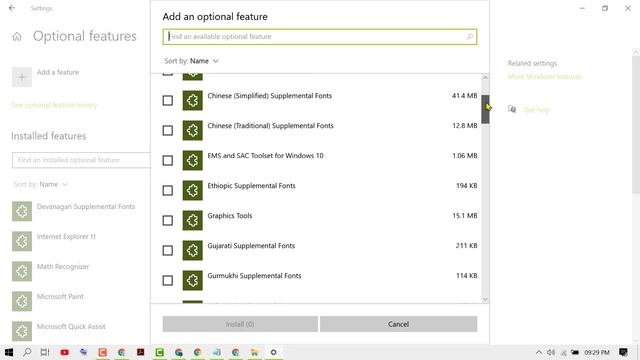Click the Get help chat icon

512,109
